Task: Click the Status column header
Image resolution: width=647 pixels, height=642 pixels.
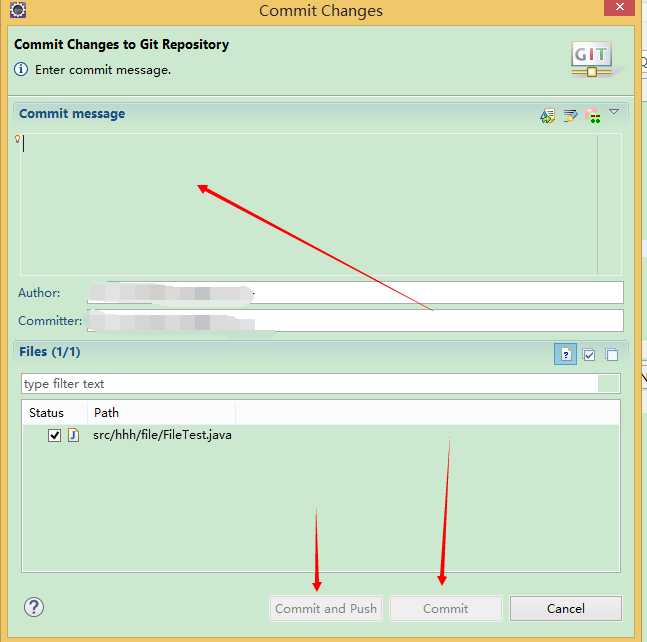Action: click(x=54, y=413)
